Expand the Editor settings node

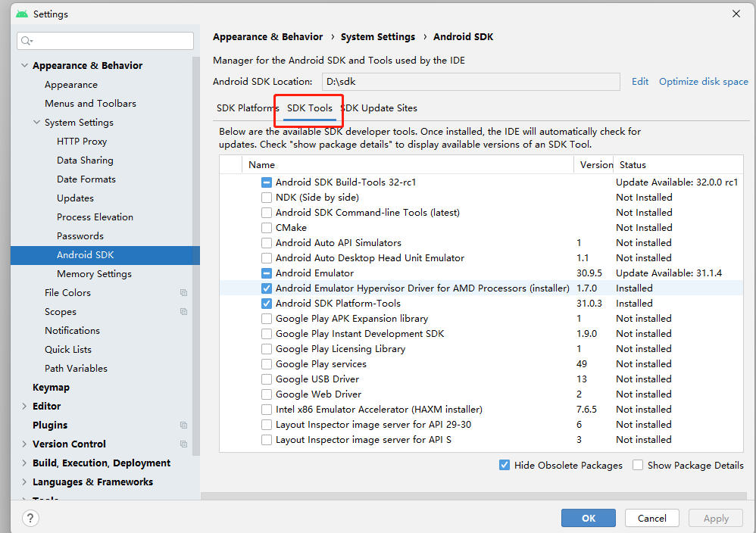point(24,407)
